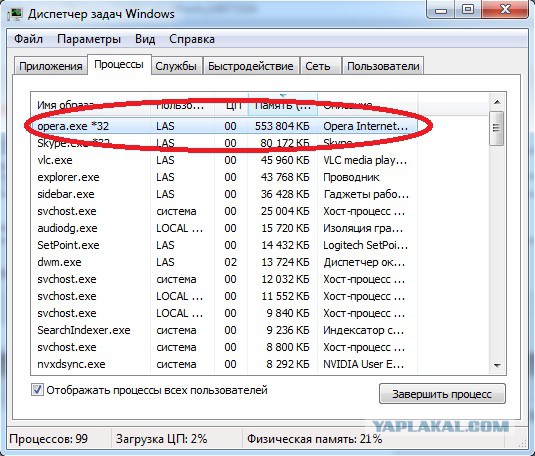Screen dimensions: 535x456
Task: Select the Процессы tab
Action: pyautogui.click(x=119, y=65)
